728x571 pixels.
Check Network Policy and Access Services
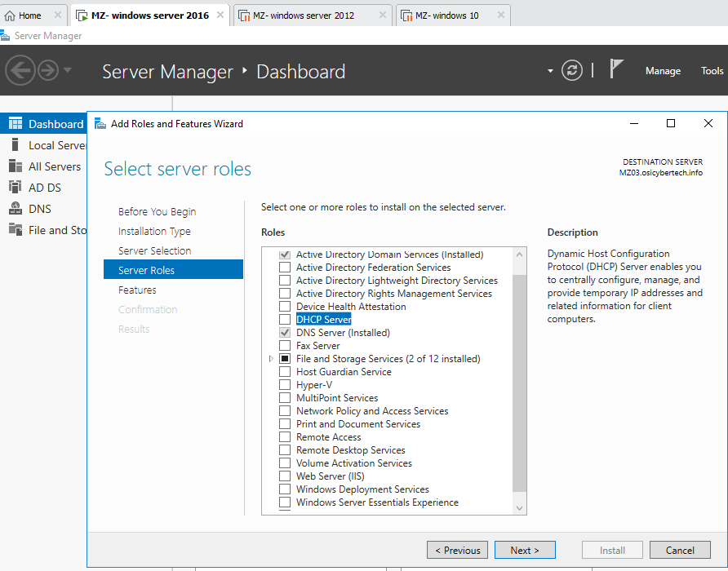[285, 411]
